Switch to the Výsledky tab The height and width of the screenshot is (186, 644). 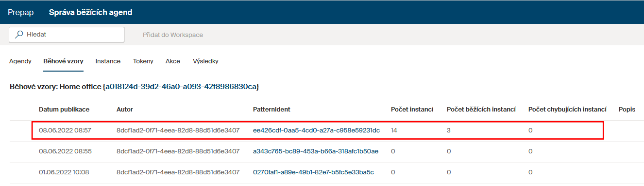pyautogui.click(x=205, y=61)
